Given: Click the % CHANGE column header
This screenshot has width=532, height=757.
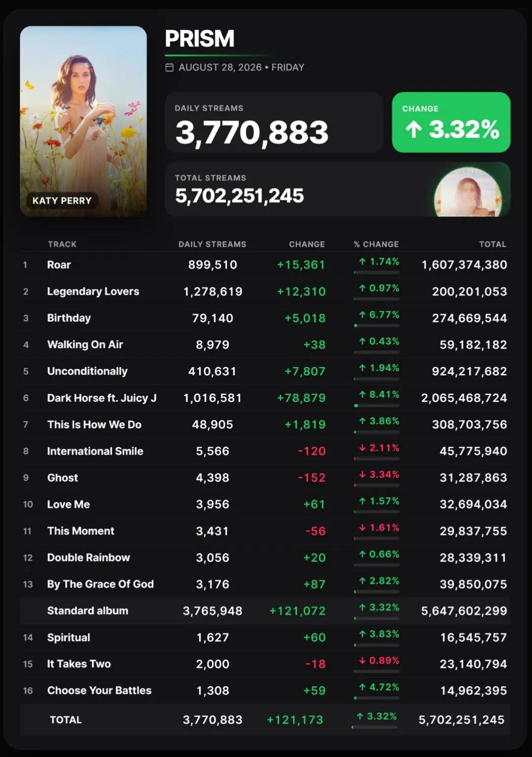Looking at the screenshot, I should tap(376, 244).
